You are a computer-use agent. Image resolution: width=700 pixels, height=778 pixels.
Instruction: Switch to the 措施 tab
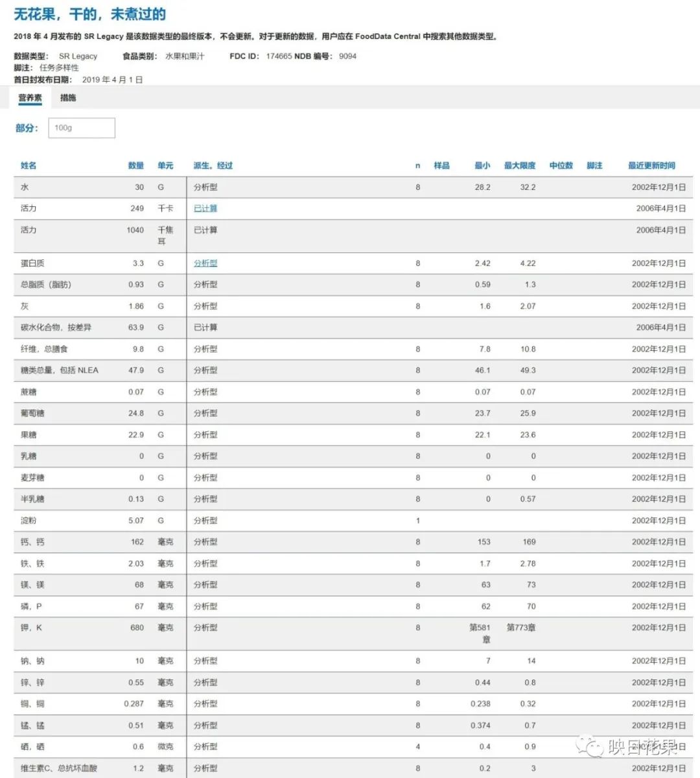coord(69,98)
